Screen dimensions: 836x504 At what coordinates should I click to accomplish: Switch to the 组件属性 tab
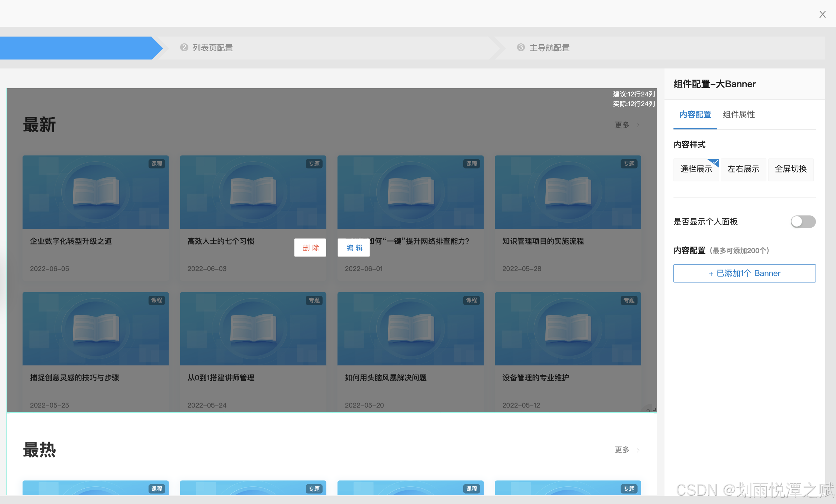(x=738, y=115)
